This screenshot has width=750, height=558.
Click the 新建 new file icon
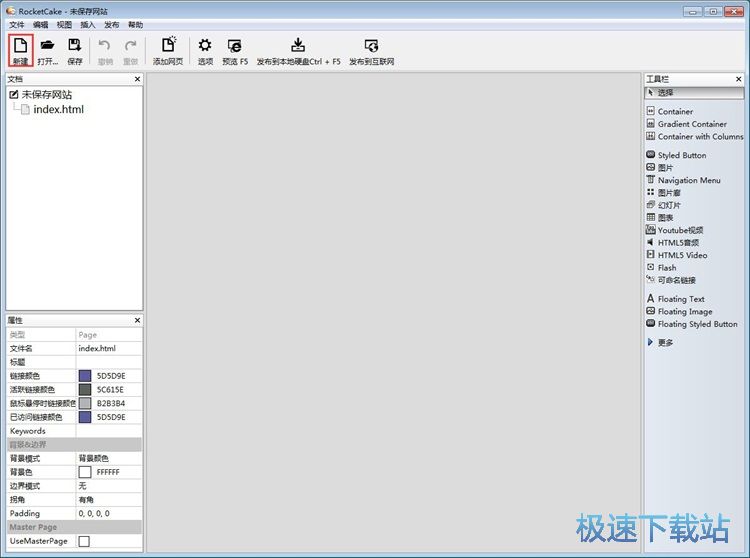[20, 50]
